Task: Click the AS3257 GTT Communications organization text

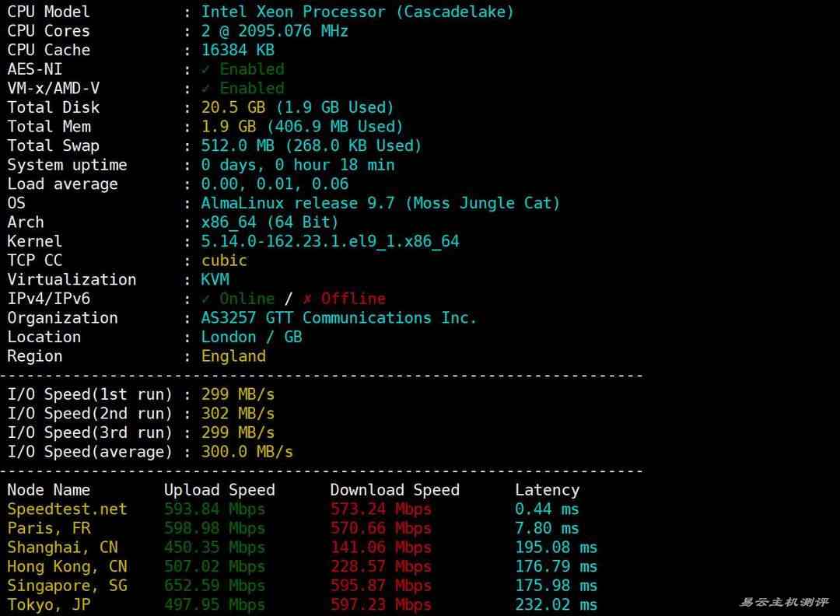Action: (338, 318)
